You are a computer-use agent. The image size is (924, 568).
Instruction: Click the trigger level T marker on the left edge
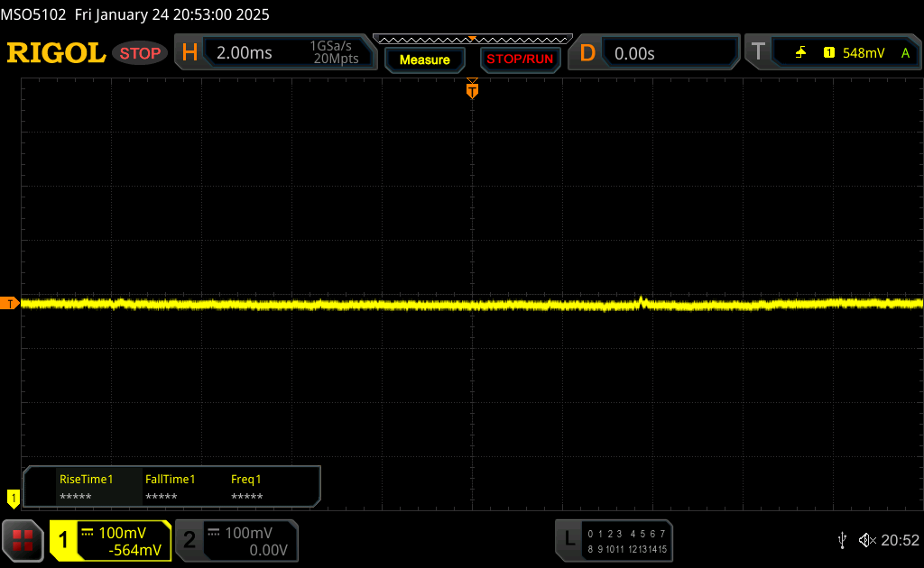pos(9,304)
